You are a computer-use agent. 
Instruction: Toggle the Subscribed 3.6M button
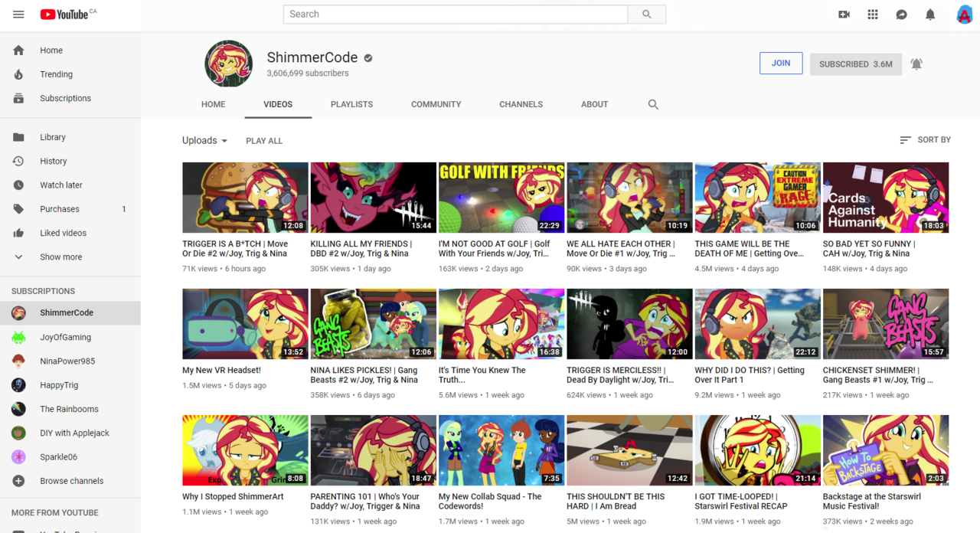855,64
